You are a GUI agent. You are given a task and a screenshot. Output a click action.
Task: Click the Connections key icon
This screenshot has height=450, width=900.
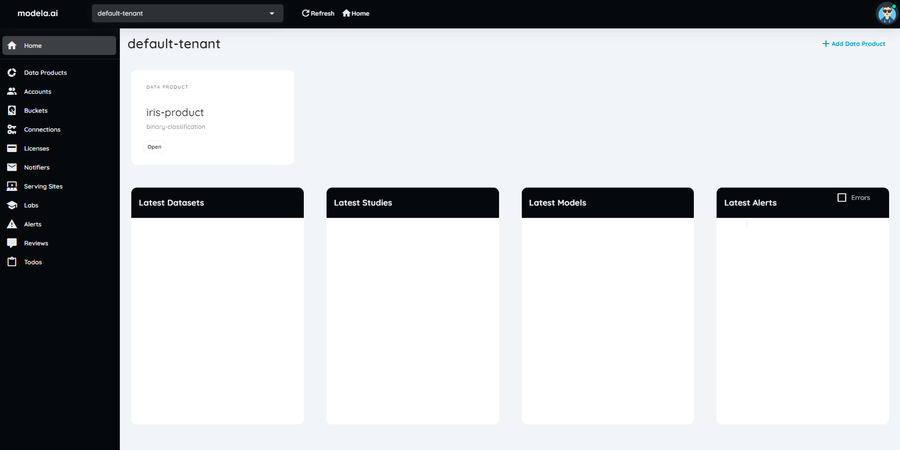coord(11,130)
